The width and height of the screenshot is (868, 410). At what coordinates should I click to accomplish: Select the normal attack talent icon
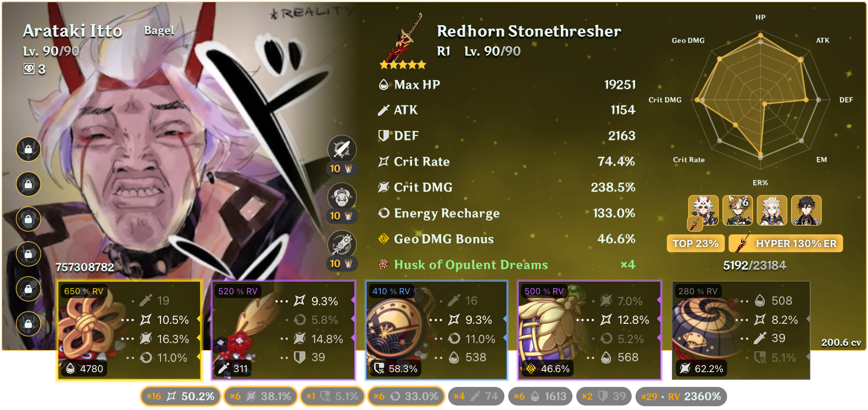pyautogui.click(x=342, y=149)
